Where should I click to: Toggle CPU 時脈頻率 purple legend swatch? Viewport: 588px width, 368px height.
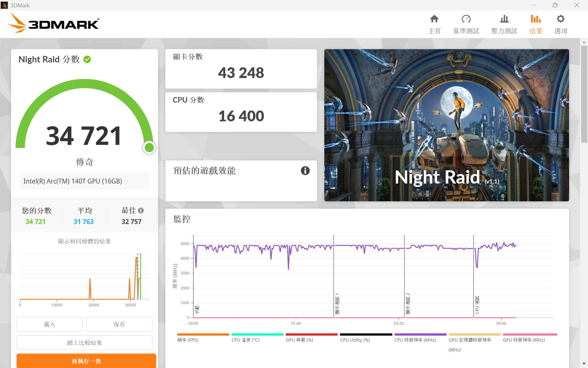point(420,335)
